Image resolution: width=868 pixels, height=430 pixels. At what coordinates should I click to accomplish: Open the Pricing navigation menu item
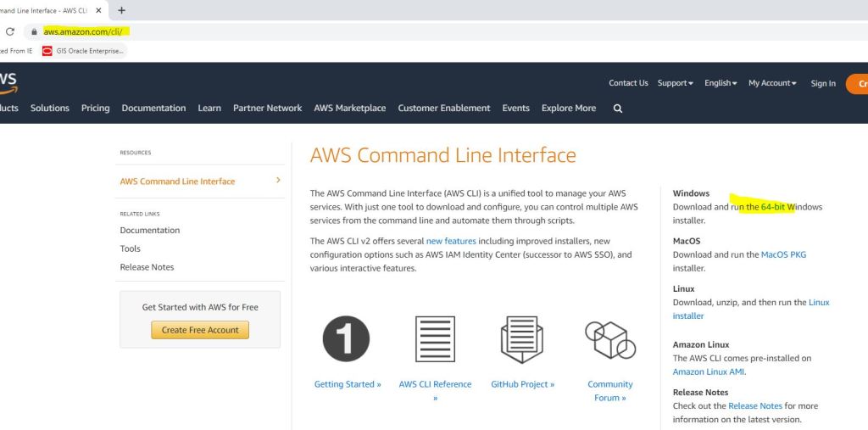[95, 109]
